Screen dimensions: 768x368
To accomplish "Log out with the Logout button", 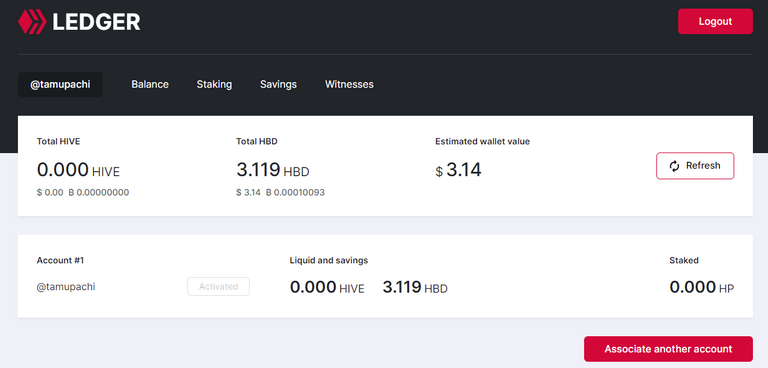I will click(x=715, y=22).
